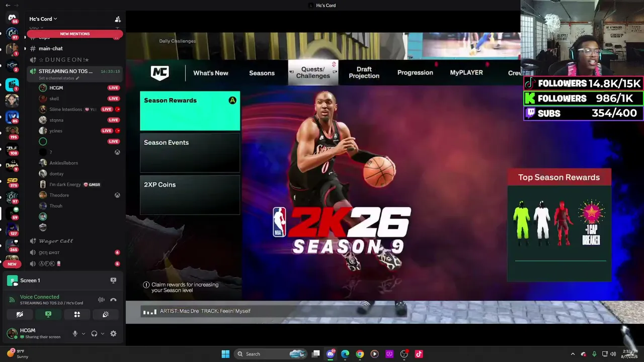Open the cyan clapperboard server icon
Screen dimensions: 644x362
point(12,84)
